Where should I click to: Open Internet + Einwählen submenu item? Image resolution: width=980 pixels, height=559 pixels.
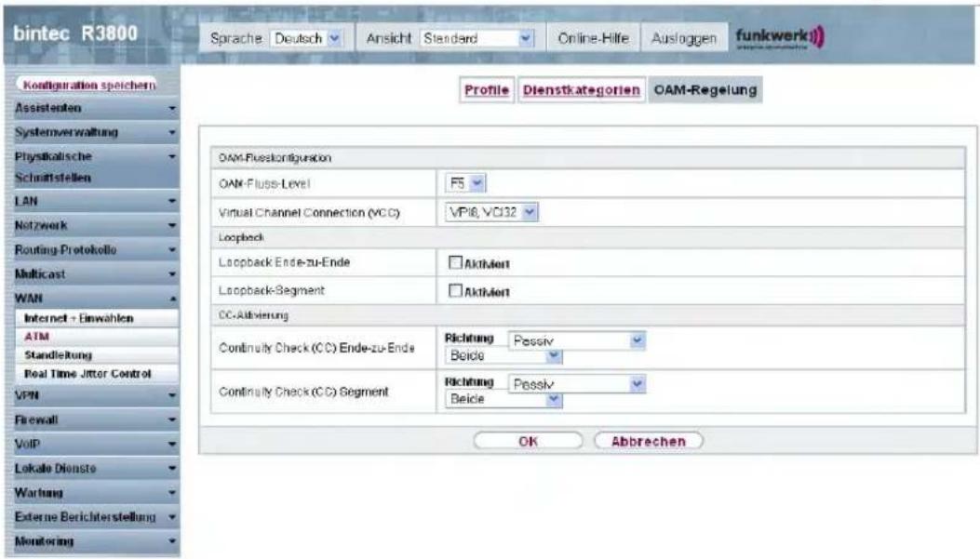coord(97,318)
